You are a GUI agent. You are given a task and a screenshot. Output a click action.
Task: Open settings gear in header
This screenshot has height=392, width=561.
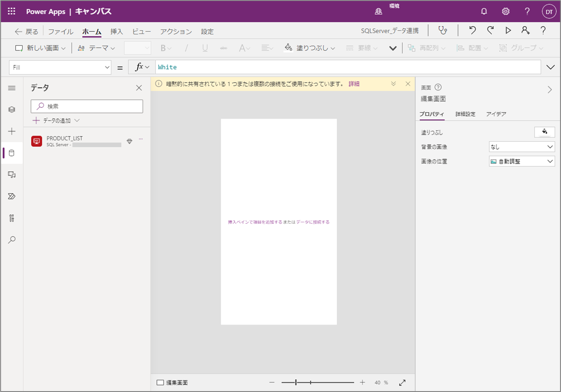(506, 12)
